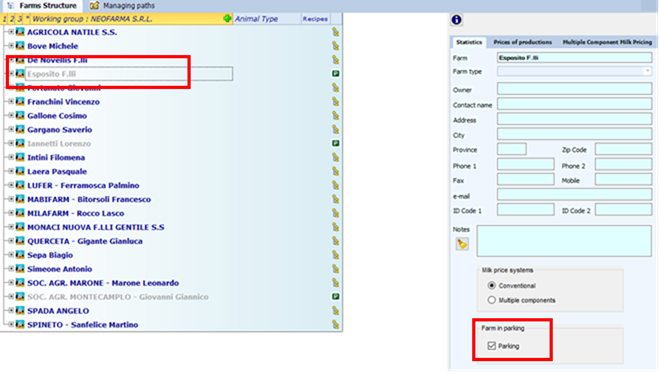
Task: Click green parking icon for Esposito F.lli
Action: (335, 74)
